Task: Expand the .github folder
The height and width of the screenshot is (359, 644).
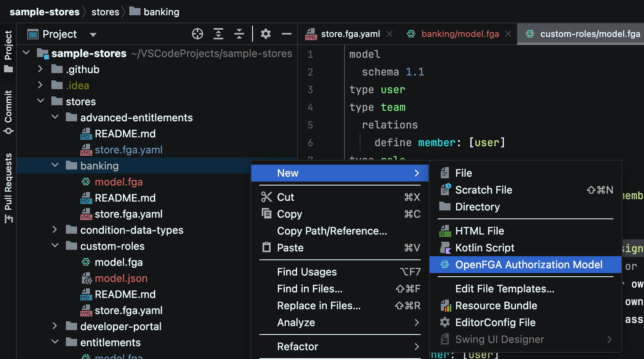Action: point(40,69)
